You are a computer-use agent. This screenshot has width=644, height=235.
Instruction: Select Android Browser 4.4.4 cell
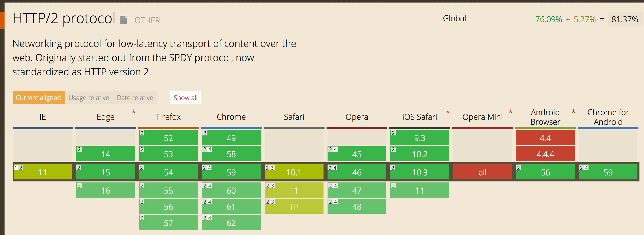click(545, 154)
